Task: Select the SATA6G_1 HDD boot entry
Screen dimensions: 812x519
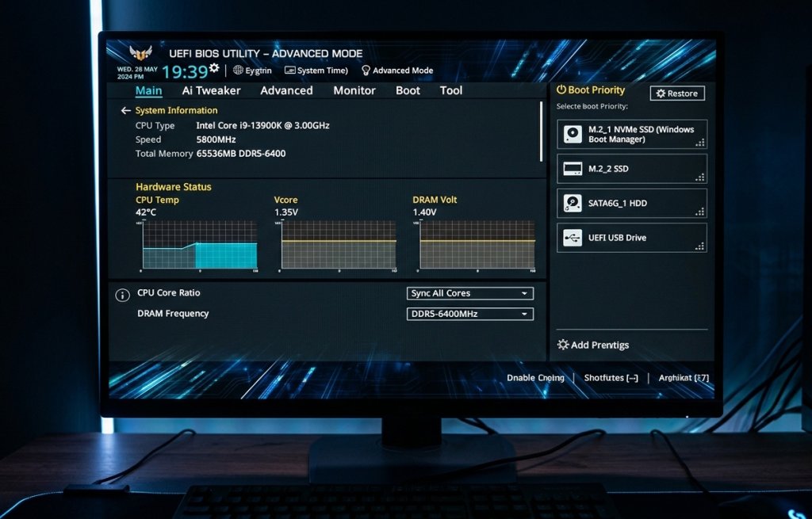Action: [x=632, y=204]
